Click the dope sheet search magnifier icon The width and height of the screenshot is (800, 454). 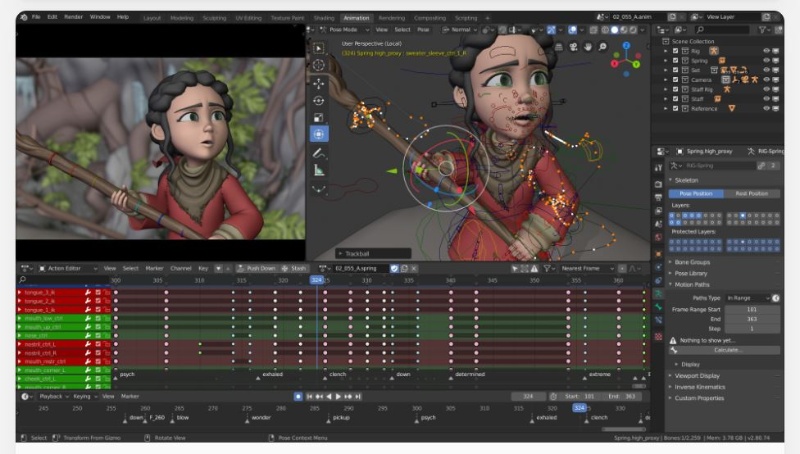22,280
